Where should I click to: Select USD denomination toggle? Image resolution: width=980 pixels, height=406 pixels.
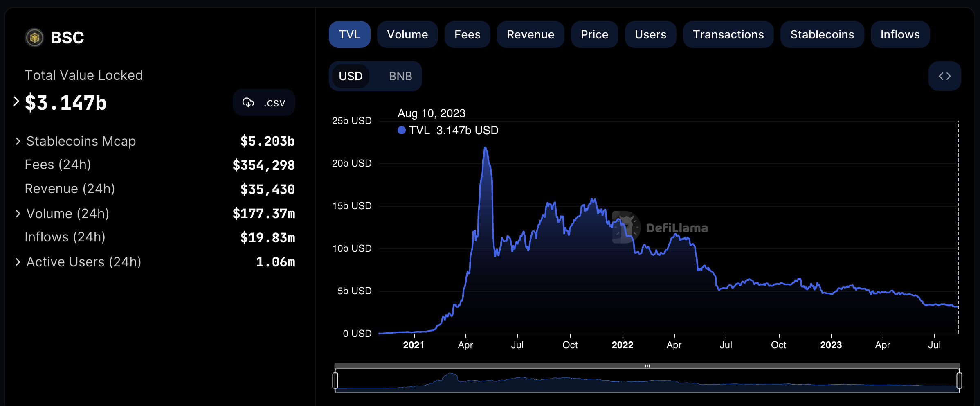tap(351, 76)
